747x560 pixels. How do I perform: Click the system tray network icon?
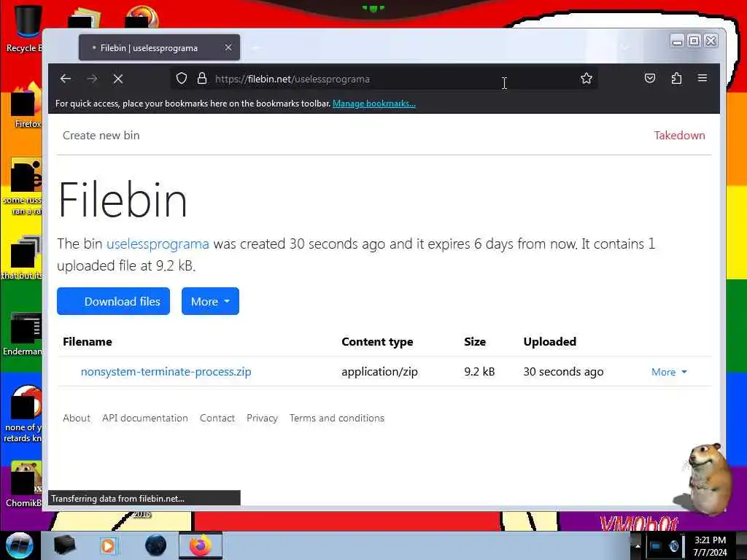[656, 546]
